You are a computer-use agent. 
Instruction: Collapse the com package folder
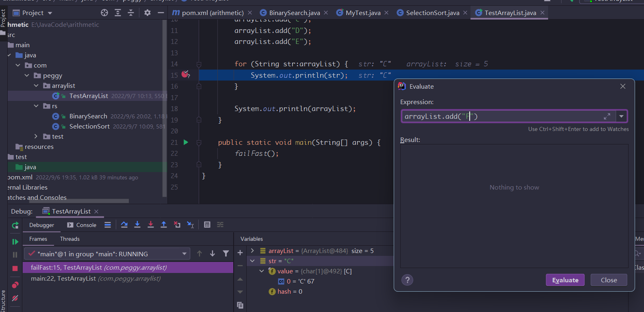[x=18, y=65]
